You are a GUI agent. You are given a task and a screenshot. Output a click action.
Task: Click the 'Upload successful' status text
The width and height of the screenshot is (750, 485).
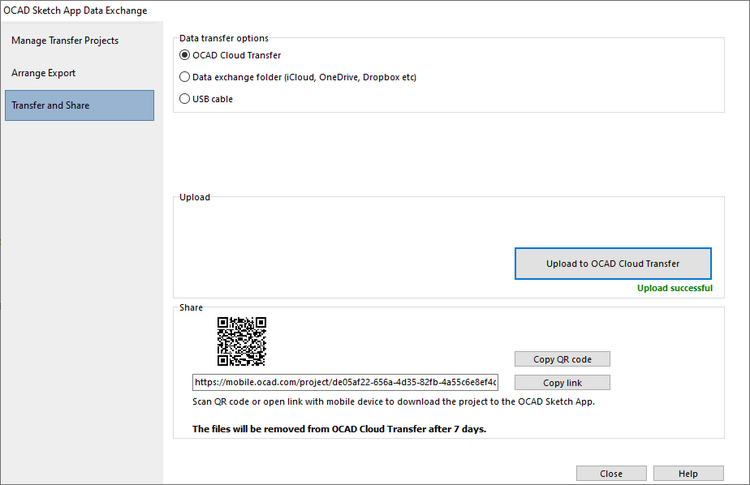(675, 288)
